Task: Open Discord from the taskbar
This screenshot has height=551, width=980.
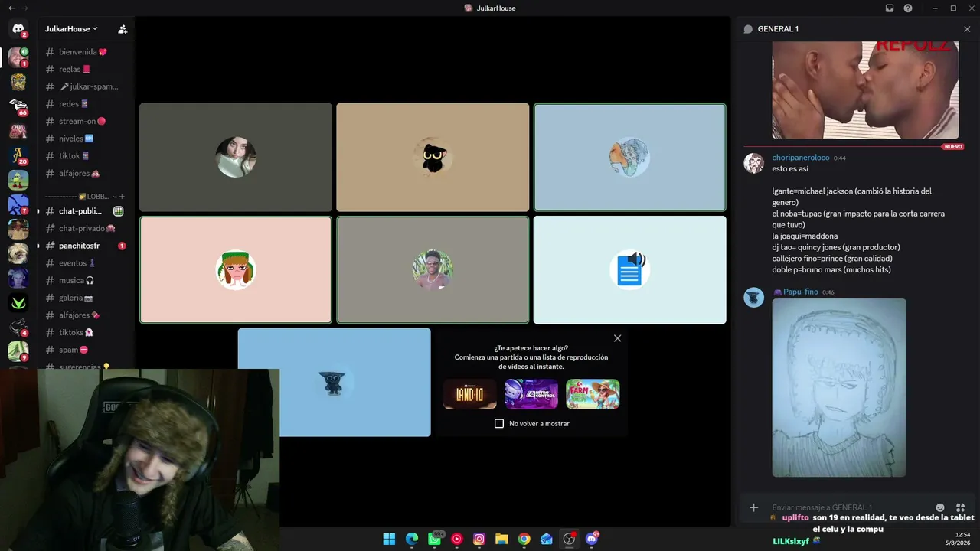Action: (591, 539)
